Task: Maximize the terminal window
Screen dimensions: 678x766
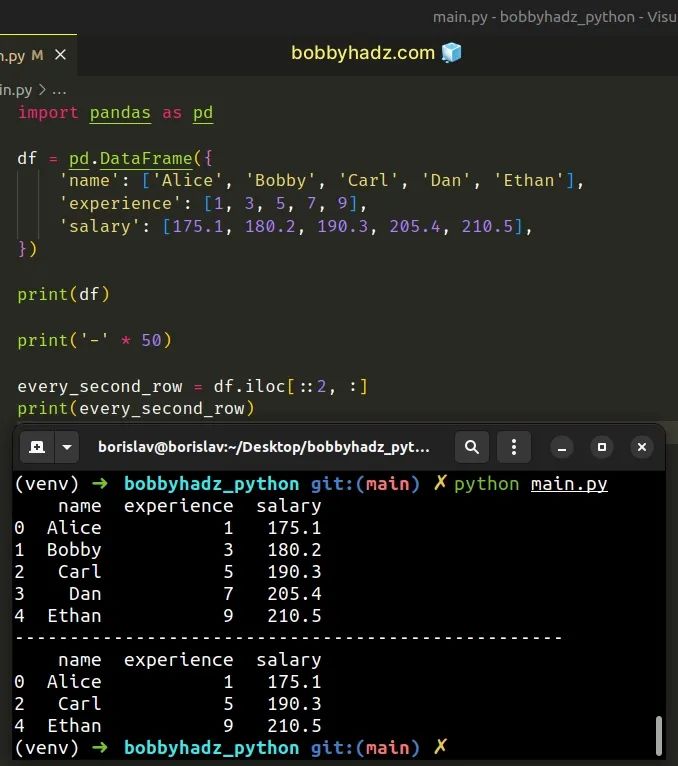Action: pos(602,447)
